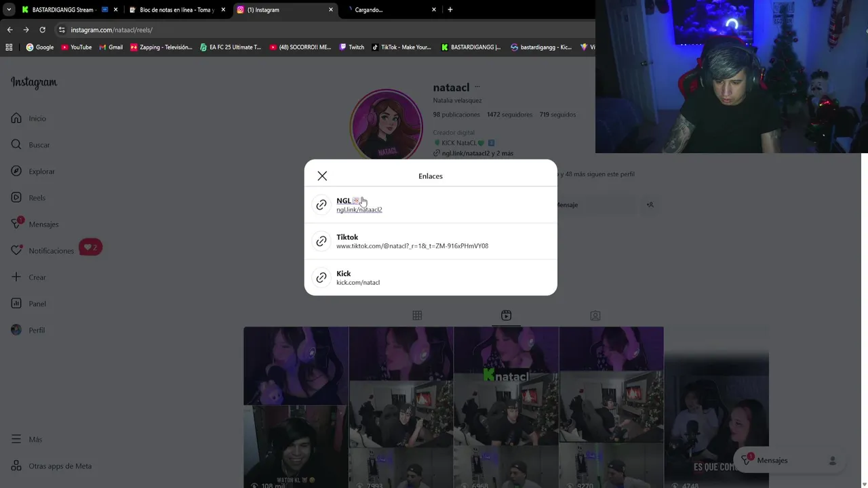The width and height of the screenshot is (868, 488).
Task: Open Mensajes in the sidebar
Action: 35,224
